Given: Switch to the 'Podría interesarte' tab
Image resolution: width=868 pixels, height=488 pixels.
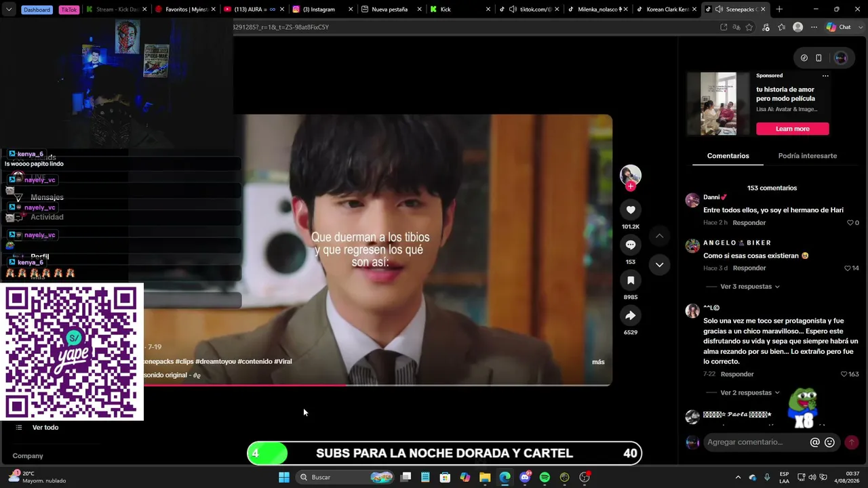Looking at the screenshot, I should [808, 156].
